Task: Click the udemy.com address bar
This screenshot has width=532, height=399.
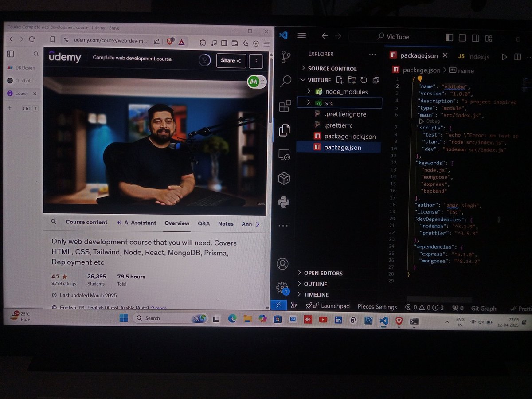Action: pyautogui.click(x=110, y=40)
